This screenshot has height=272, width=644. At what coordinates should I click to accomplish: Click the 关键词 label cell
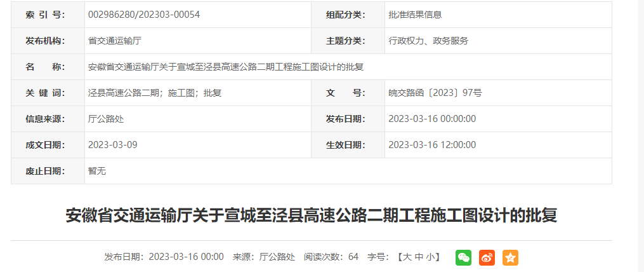[x=48, y=93]
